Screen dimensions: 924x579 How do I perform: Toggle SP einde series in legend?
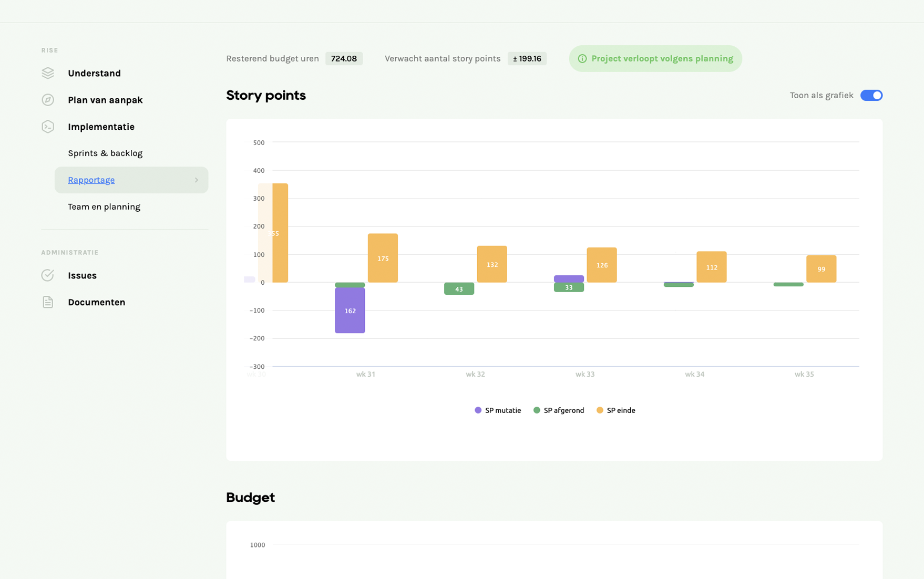point(616,410)
